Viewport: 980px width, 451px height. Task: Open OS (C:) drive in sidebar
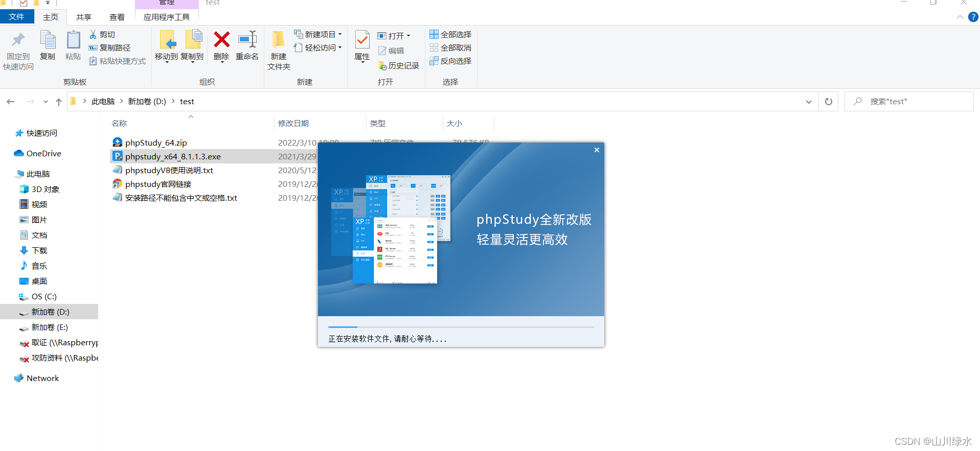[44, 296]
